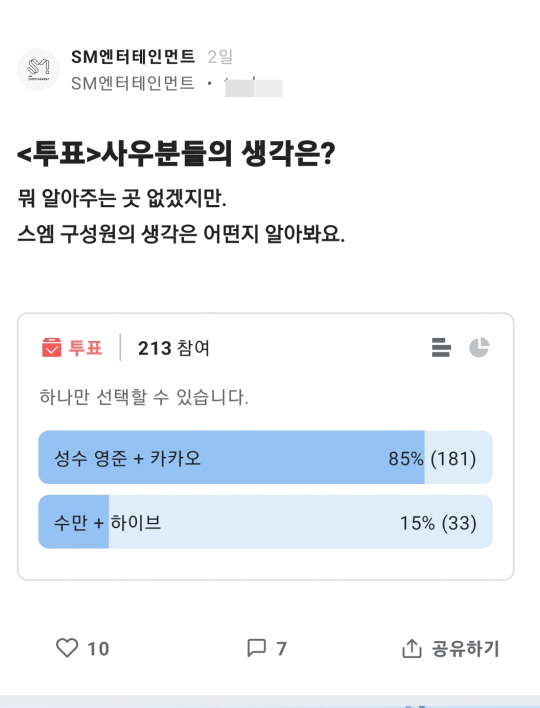Click the share upload arrow icon
The height and width of the screenshot is (708, 540).
pos(411,648)
